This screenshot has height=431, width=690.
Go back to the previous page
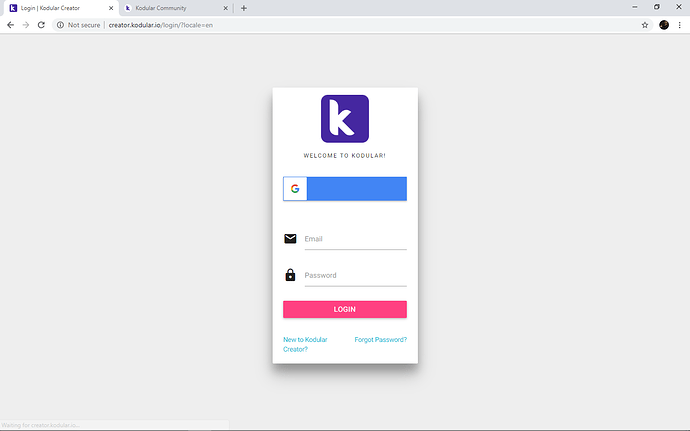click(x=11, y=25)
